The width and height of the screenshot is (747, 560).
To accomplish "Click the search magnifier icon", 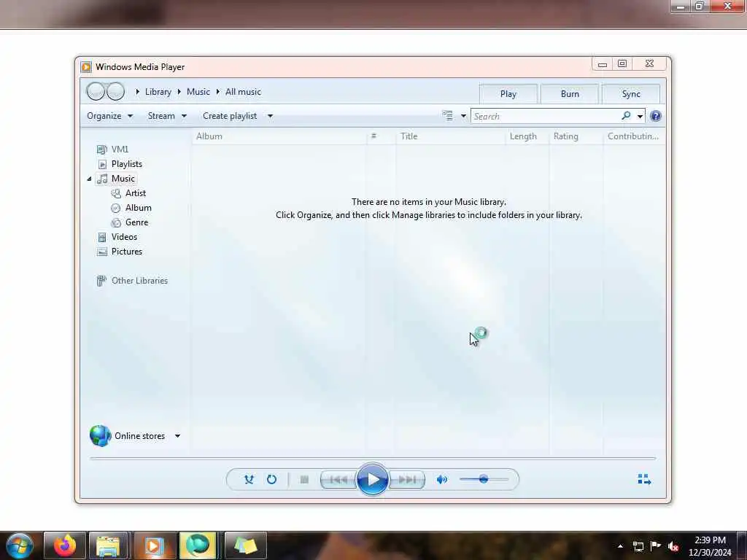I will coord(626,116).
